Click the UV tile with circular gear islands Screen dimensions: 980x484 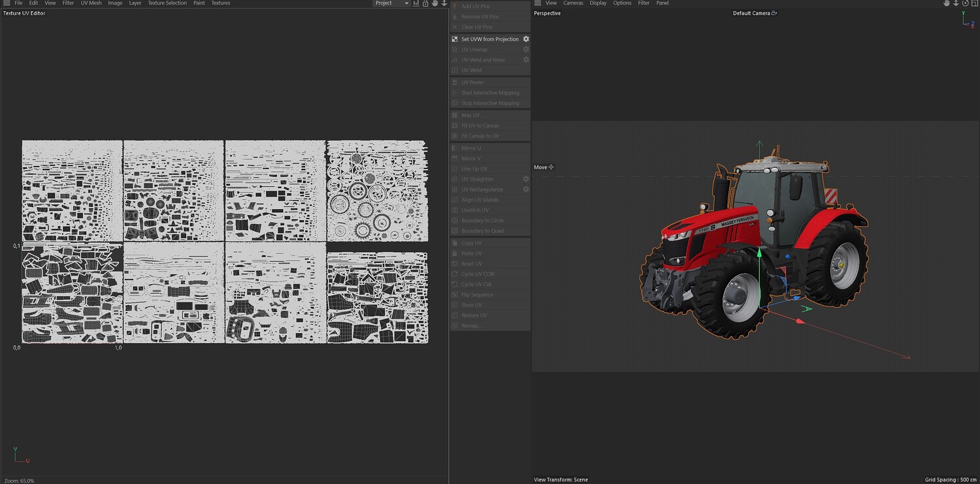377,191
